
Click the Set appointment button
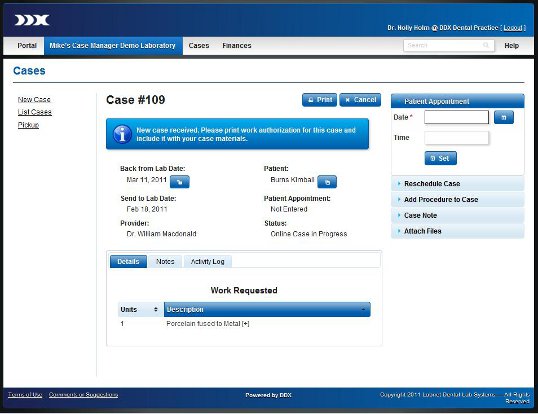click(441, 158)
